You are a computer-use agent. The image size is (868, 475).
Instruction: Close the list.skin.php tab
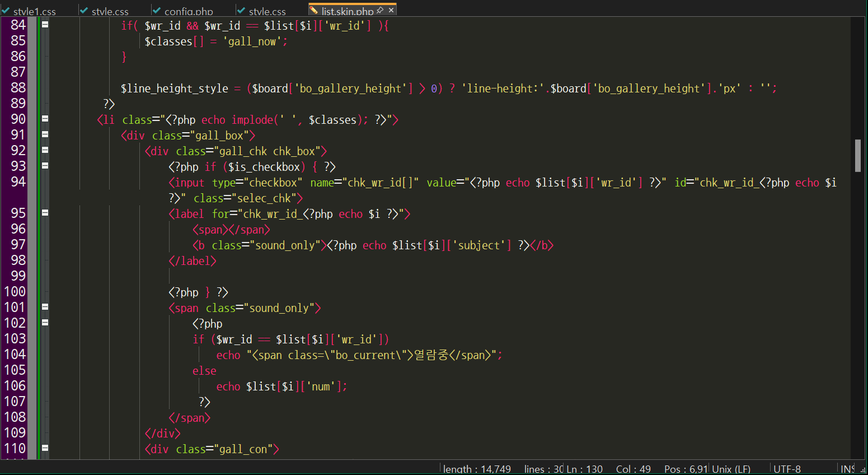click(391, 10)
